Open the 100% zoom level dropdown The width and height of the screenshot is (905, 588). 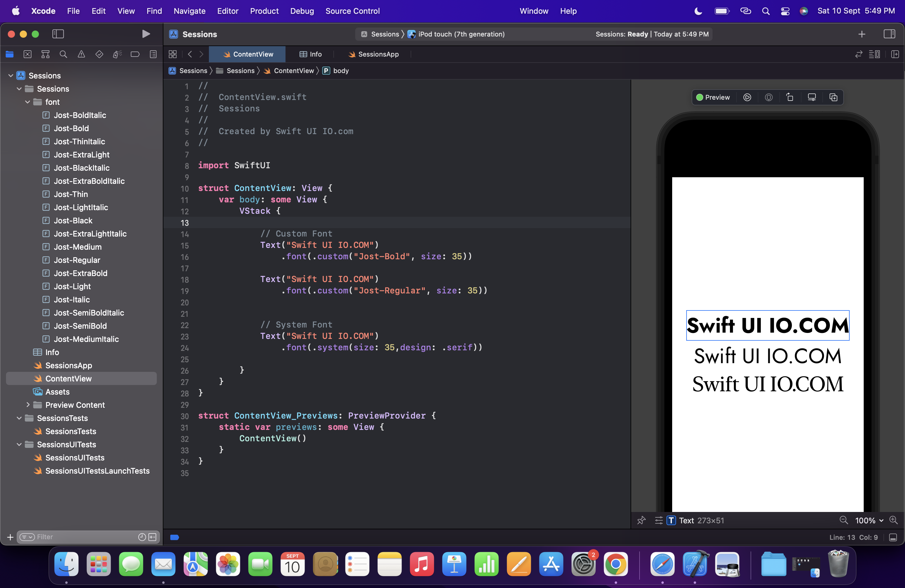pyautogui.click(x=869, y=520)
